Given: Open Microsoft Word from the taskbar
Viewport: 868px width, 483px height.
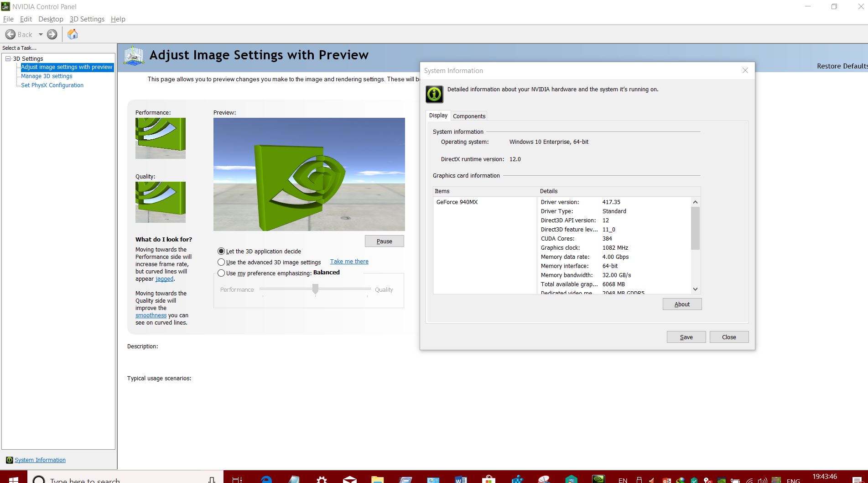Looking at the screenshot, I should coord(461,479).
